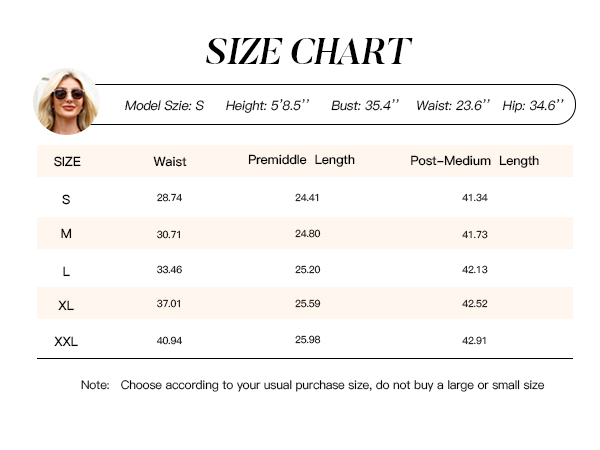Click the Premiddle Length column header
Screen dimensions: 600x450
click(301, 160)
